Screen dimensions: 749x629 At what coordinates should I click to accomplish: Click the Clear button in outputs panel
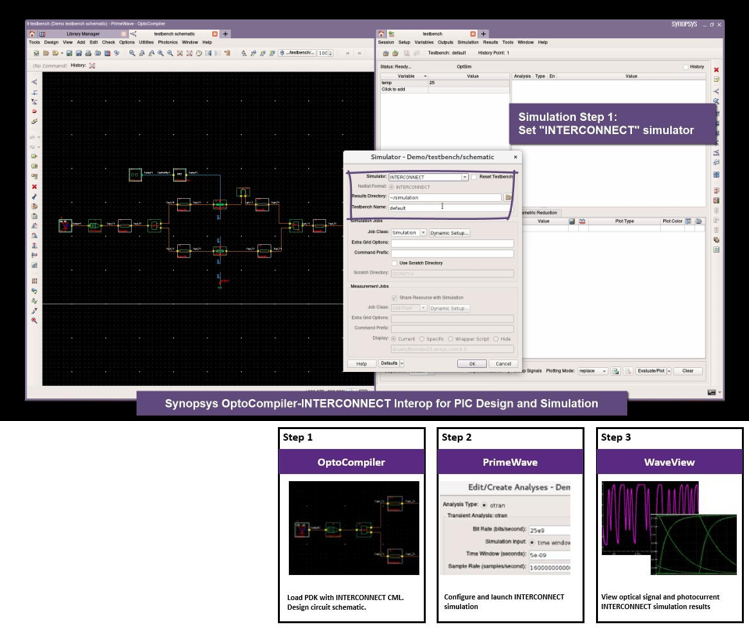pos(687,371)
